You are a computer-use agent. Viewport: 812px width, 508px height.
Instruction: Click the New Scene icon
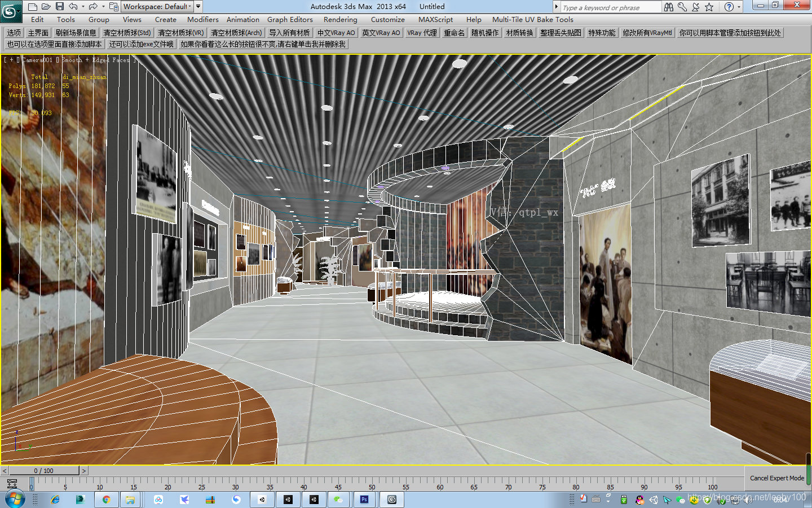(x=32, y=6)
